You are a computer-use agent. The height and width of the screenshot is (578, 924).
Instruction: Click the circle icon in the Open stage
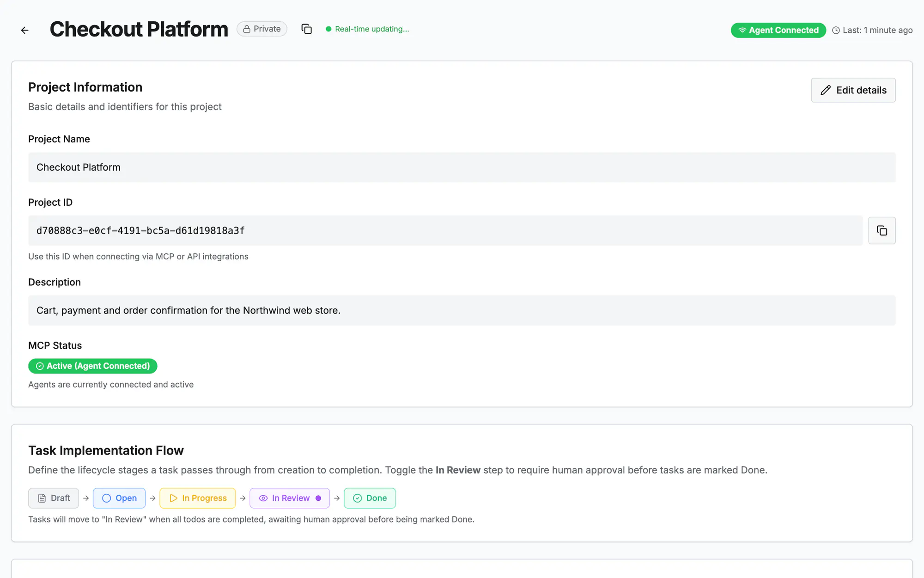pyautogui.click(x=106, y=498)
